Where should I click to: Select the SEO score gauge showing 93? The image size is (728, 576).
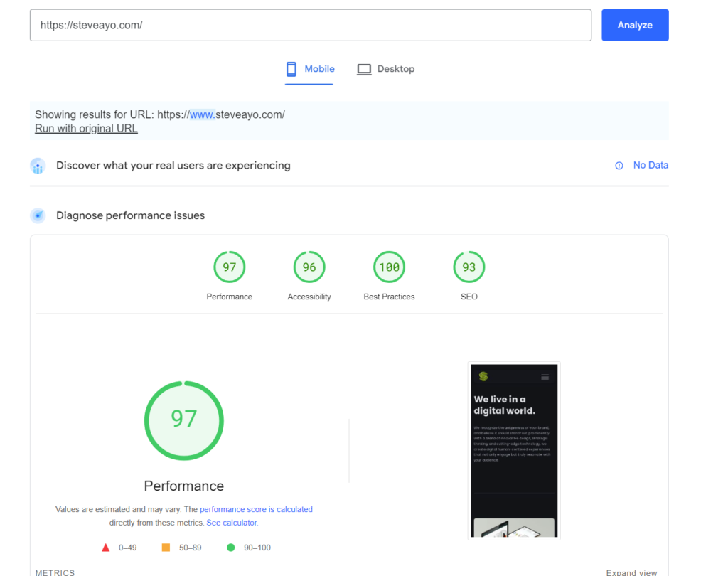click(x=469, y=267)
